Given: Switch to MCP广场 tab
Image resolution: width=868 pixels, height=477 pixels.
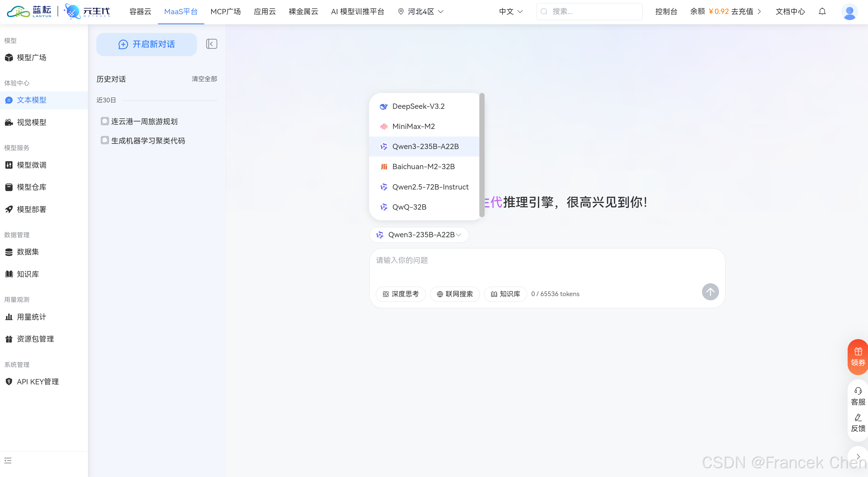Looking at the screenshot, I should (225, 11).
